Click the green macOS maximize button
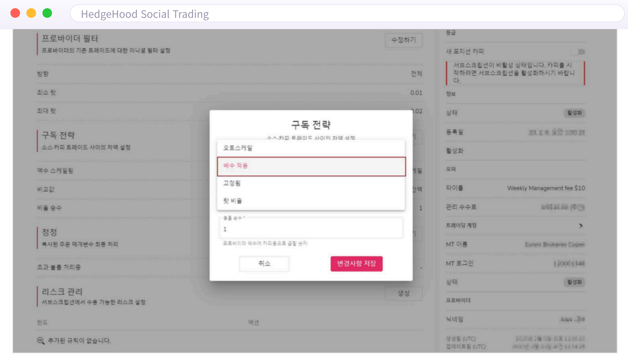 47,13
